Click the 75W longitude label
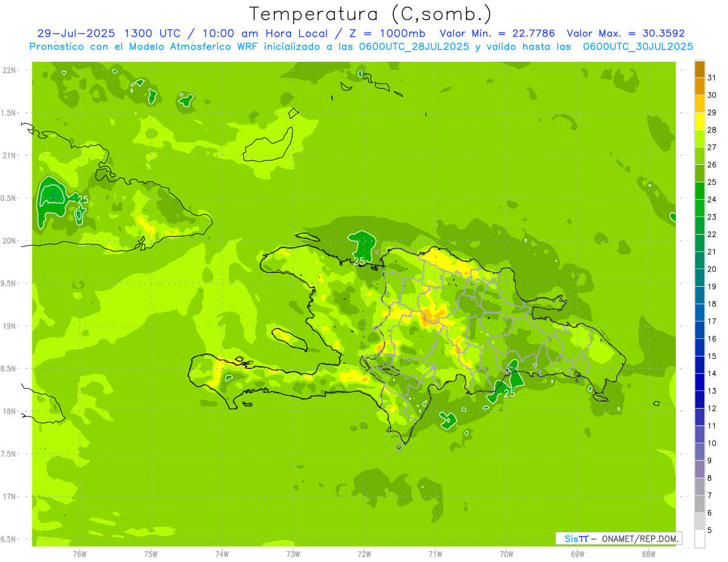728x562 pixels. 151,554
